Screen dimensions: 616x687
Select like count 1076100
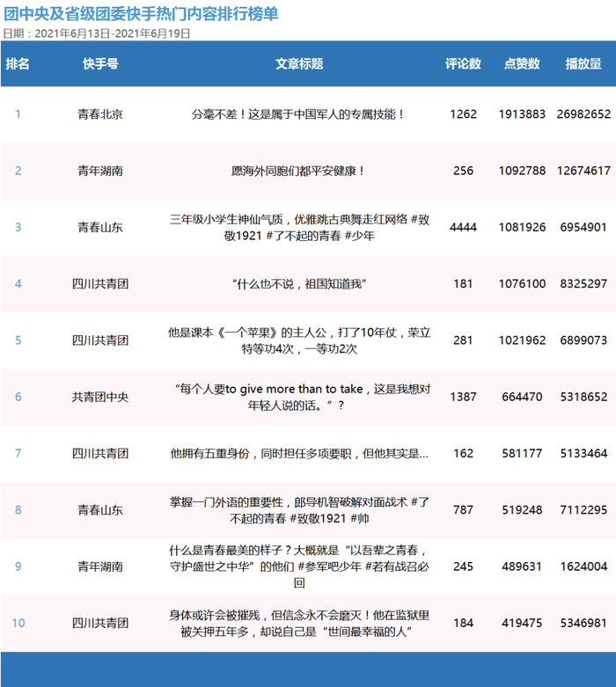pyautogui.click(x=522, y=284)
